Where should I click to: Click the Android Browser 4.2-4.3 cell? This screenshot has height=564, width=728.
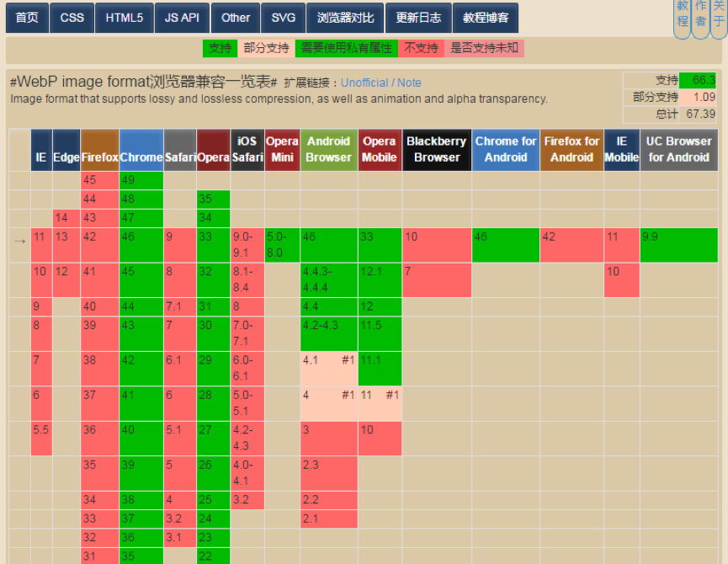tap(329, 333)
